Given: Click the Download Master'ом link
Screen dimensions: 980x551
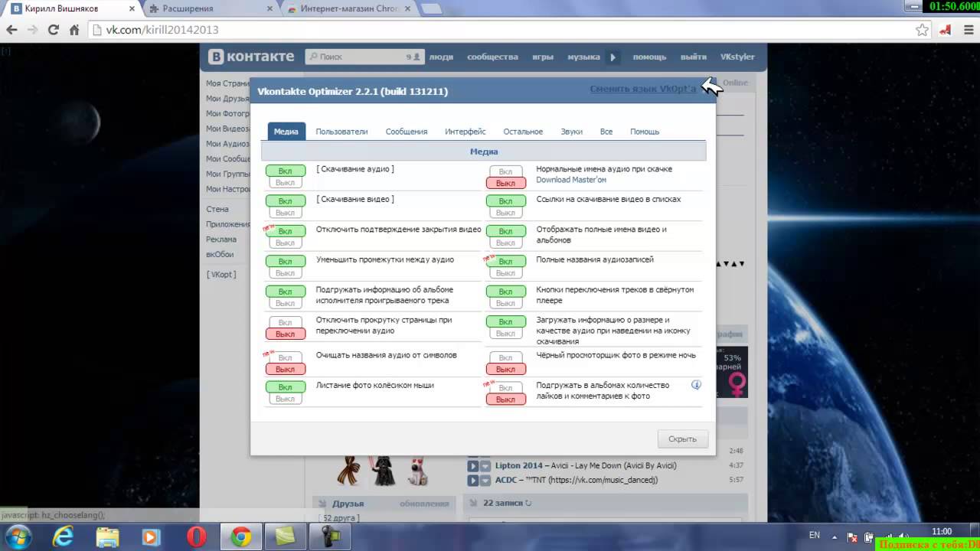Looking at the screenshot, I should pyautogui.click(x=571, y=180).
